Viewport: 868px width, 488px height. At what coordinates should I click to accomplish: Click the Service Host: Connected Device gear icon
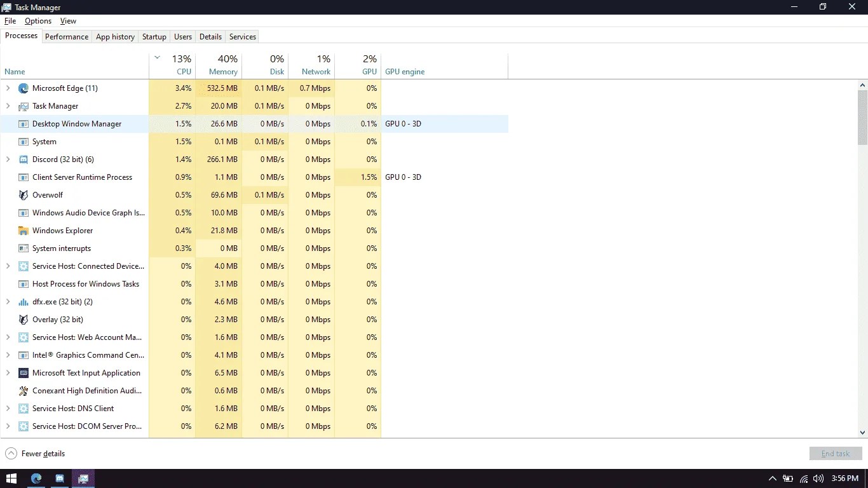(24, 266)
